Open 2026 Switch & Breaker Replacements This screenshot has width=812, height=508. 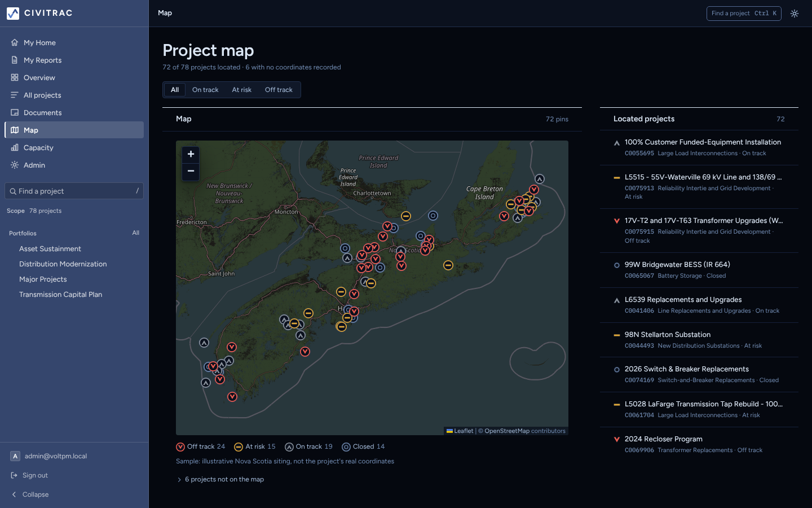click(699, 374)
